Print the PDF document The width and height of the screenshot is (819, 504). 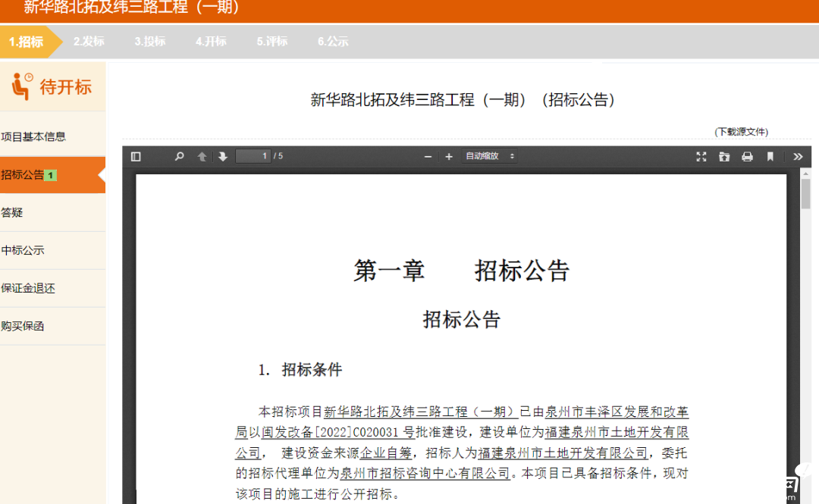click(747, 157)
